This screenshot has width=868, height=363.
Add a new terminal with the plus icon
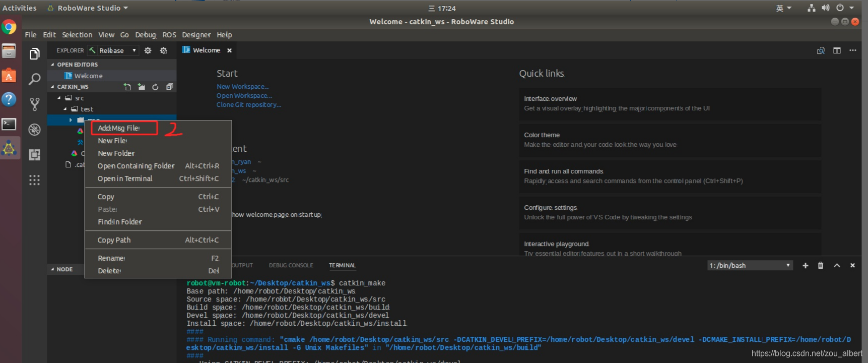click(x=805, y=266)
